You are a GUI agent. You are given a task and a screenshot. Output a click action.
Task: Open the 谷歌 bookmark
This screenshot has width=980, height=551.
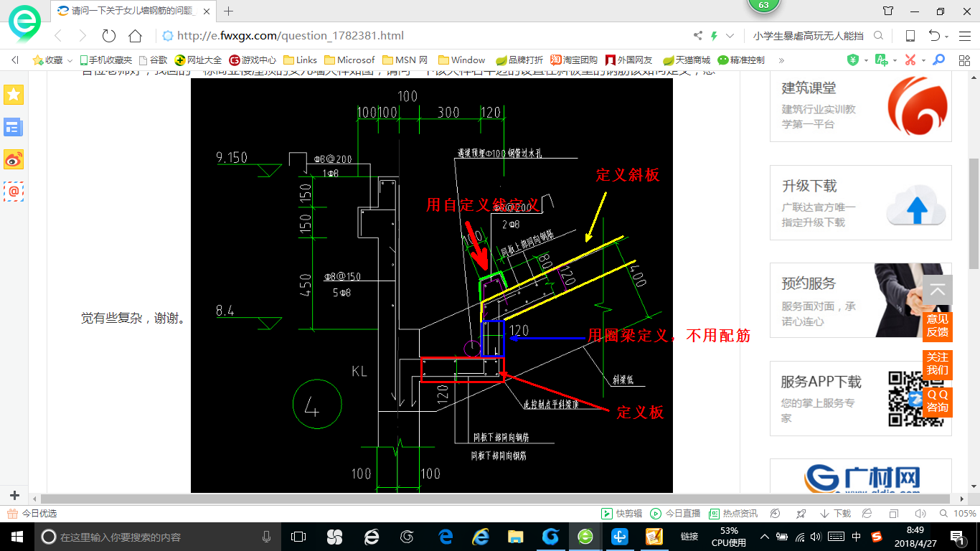153,60
